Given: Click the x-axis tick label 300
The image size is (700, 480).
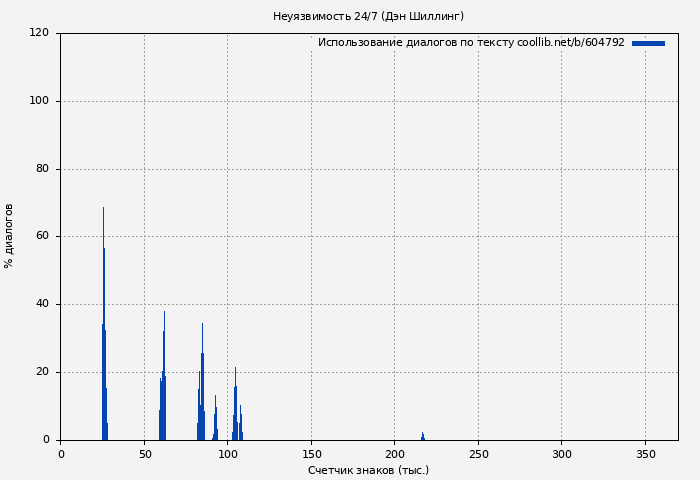Looking at the screenshot, I should pyautogui.click(x=561, y=454).
